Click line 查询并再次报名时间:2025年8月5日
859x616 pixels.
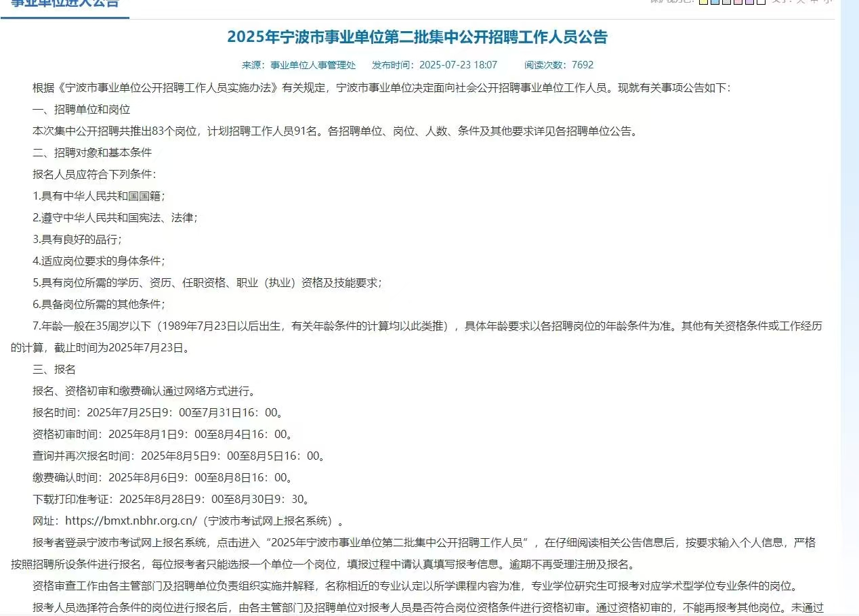click(180, 456)
